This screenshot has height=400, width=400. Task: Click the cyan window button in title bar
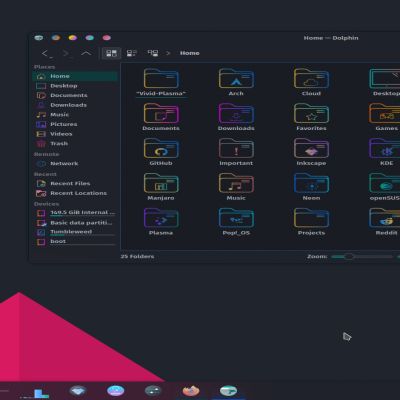coord(39,38)
